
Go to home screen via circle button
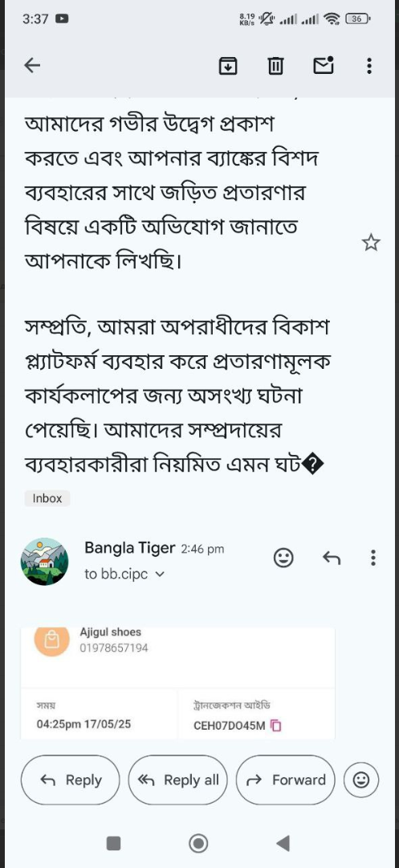pos(198,843)
